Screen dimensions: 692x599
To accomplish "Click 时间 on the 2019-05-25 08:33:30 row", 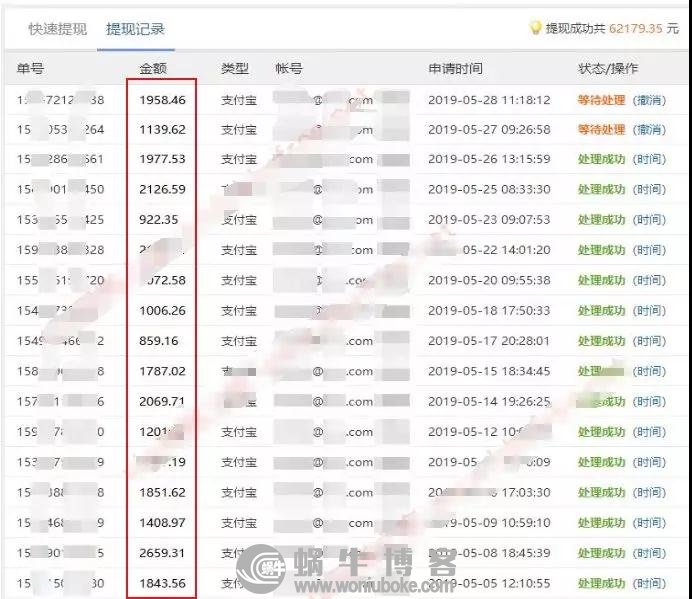I will (x=649, y=190).
